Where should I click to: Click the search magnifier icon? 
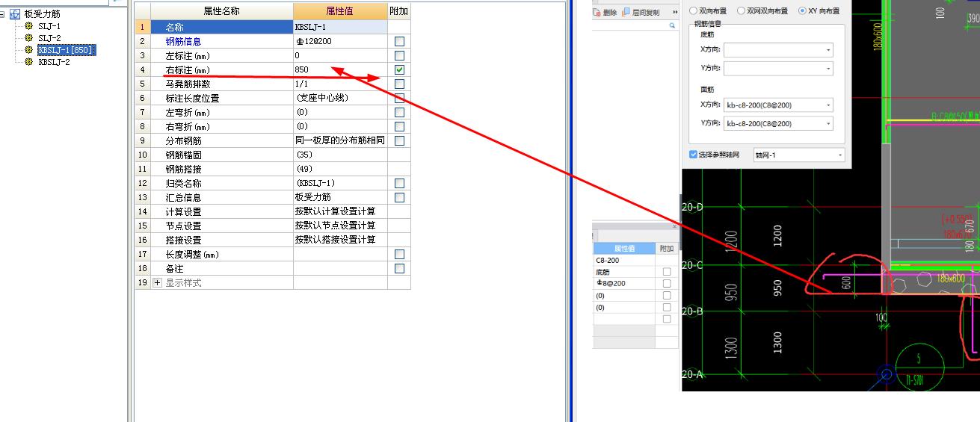pyautogui.click(x=672, y=25)
